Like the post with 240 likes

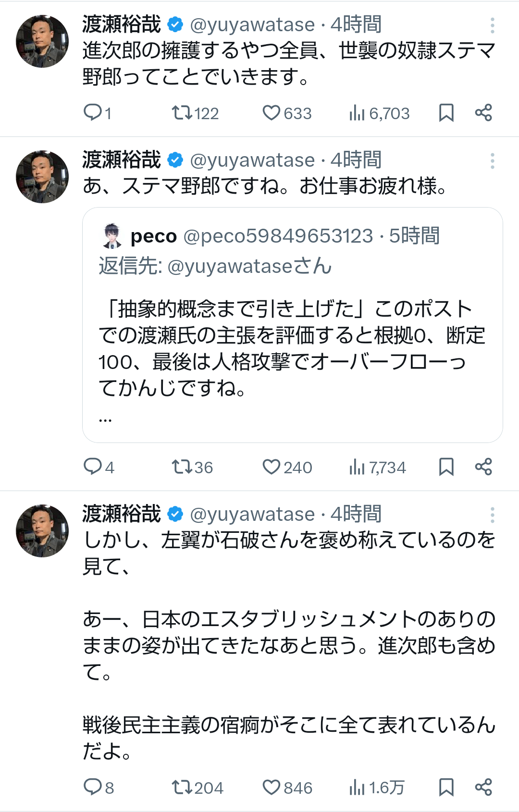tap(272, 467)
